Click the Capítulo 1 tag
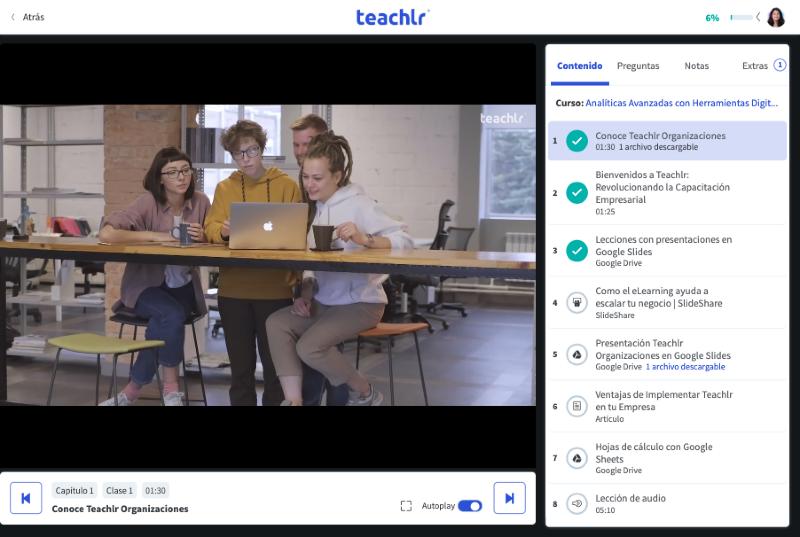 [x=74, y=491]
